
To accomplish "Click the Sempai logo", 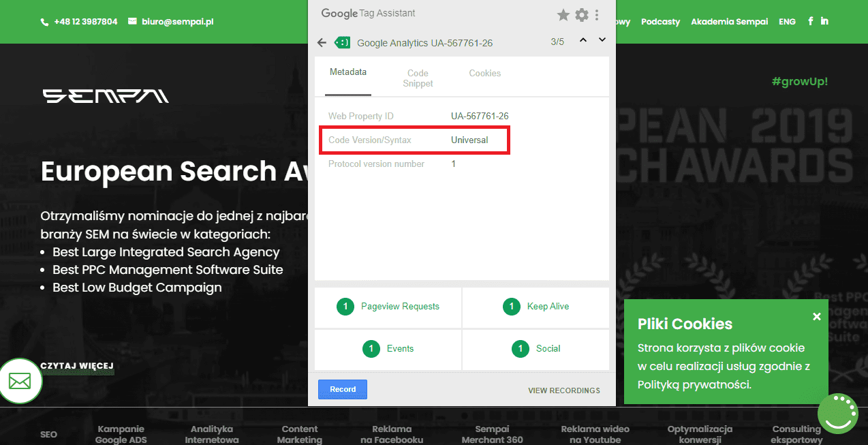I will (x=106, y=96).
